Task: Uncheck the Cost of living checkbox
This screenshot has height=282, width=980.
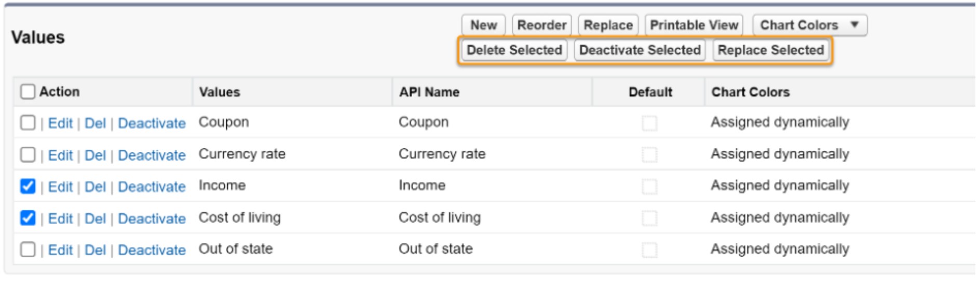Action: [28, 218]
